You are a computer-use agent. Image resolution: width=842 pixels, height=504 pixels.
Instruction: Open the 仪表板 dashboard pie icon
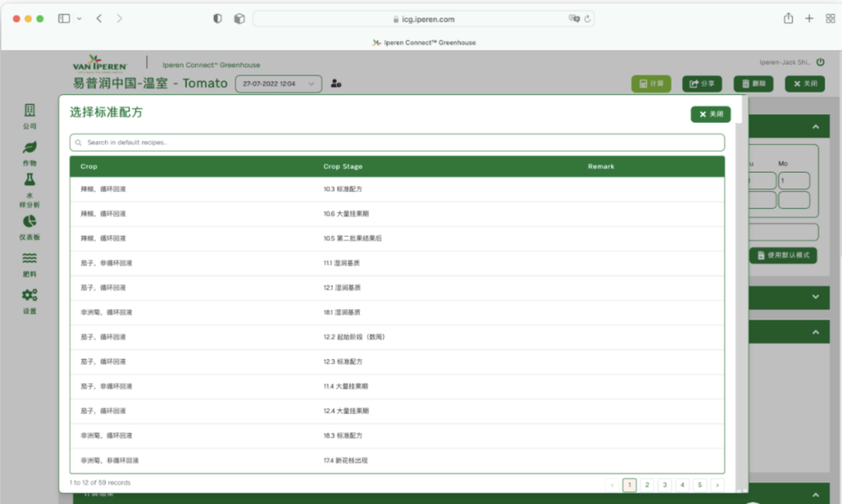point(30,222)
